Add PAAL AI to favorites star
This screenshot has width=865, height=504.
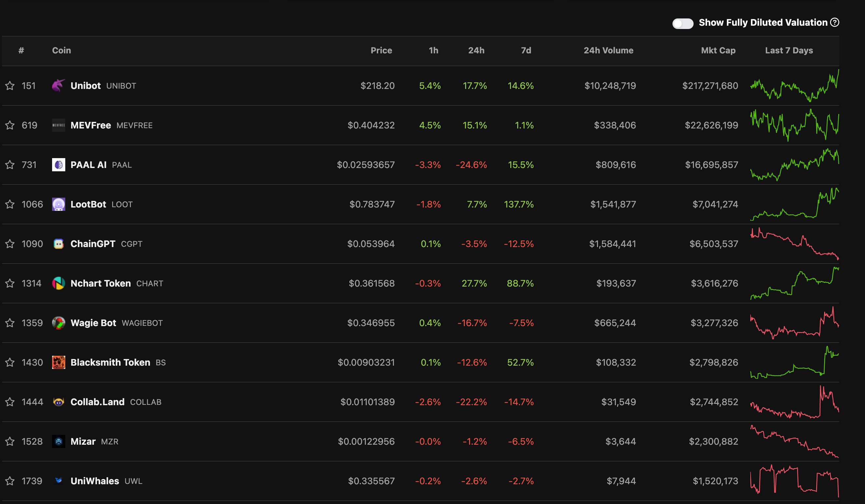click(x=10, y=165)
